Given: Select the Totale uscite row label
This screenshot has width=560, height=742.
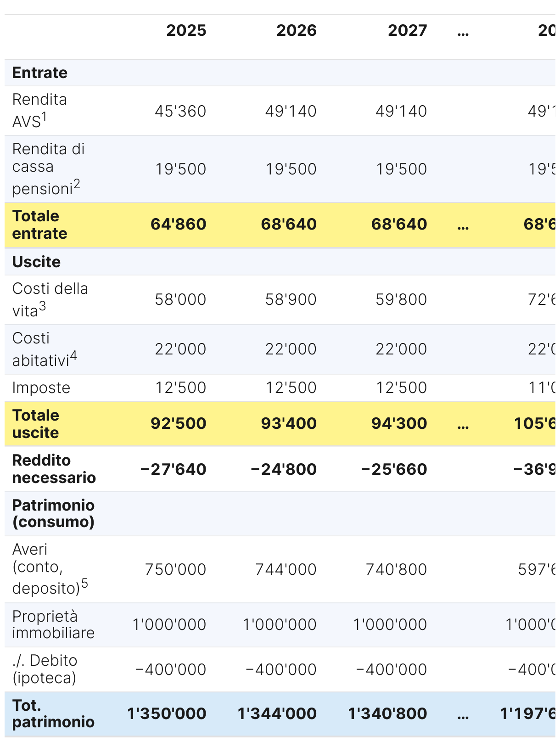Looking at the screenshot, I should pos(36,424).
